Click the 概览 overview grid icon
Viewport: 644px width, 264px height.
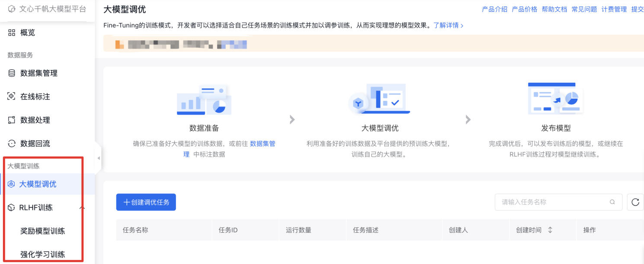tap(12, 32)
